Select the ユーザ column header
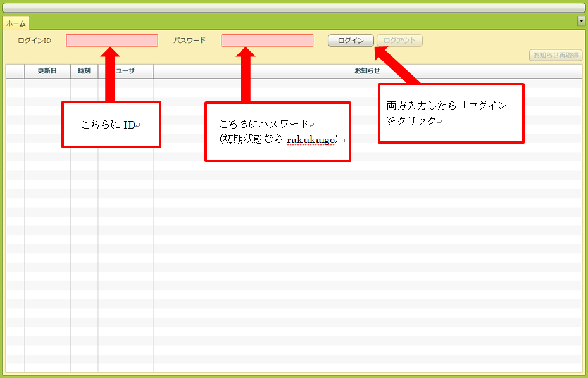The width and height of the screenshot is (588, 378). click(125, 71)
